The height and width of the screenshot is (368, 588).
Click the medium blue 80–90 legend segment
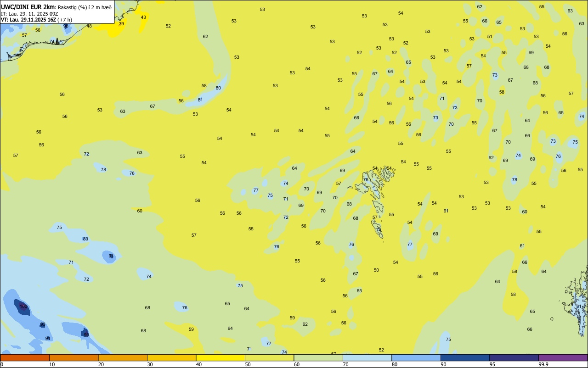click(x=416, y=357)
